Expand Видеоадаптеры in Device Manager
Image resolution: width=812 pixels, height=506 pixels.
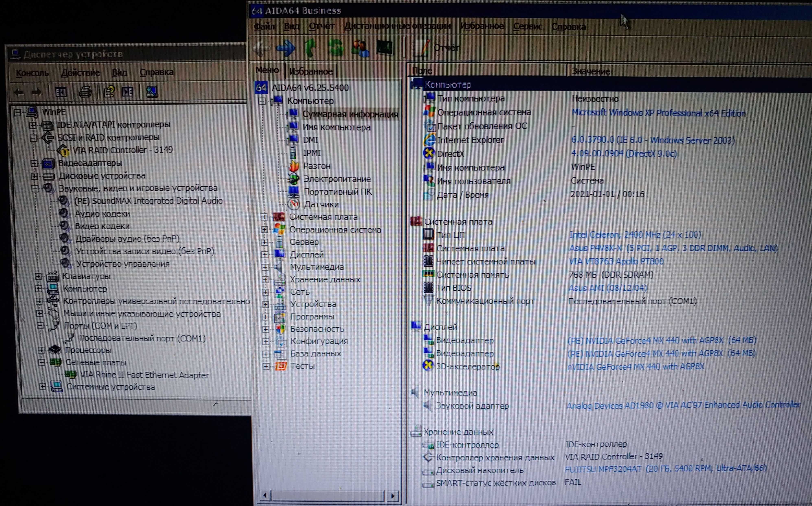coord(34,163)
